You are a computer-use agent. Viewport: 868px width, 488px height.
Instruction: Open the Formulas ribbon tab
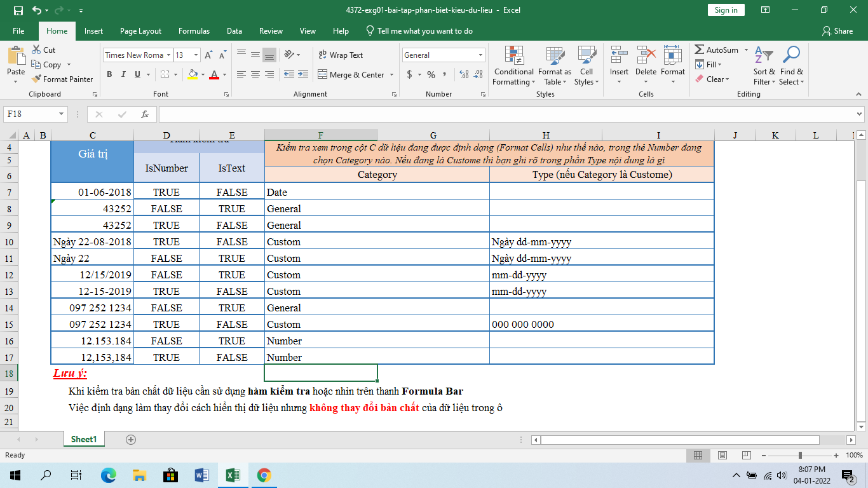(194, 31)
